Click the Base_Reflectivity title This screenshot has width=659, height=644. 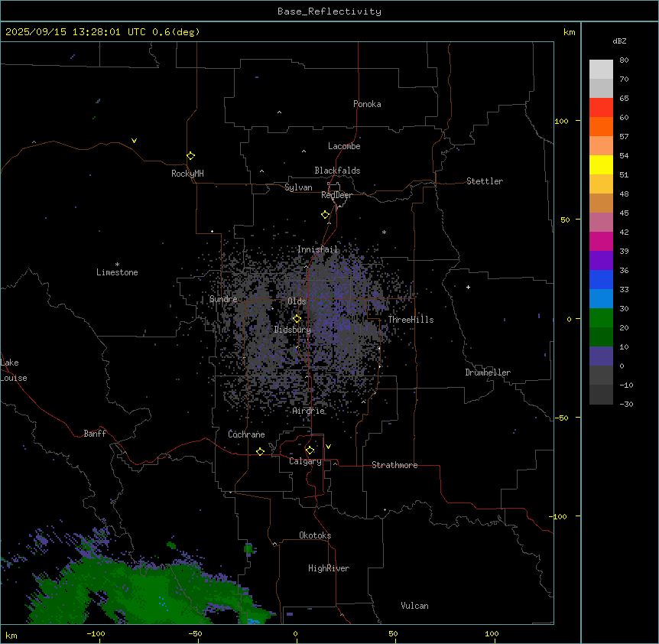pos(329,11)
